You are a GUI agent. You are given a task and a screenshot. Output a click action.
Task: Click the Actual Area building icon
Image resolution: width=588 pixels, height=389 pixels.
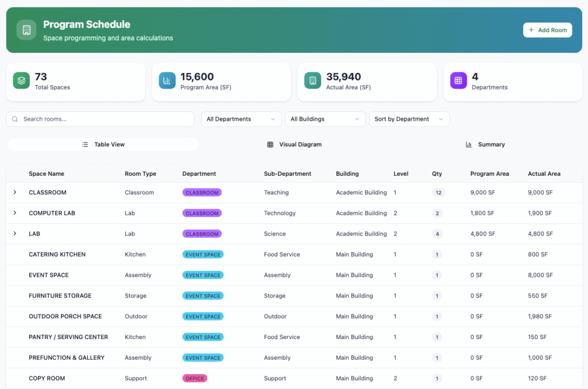pyautogui.click(x=313, y=81)
